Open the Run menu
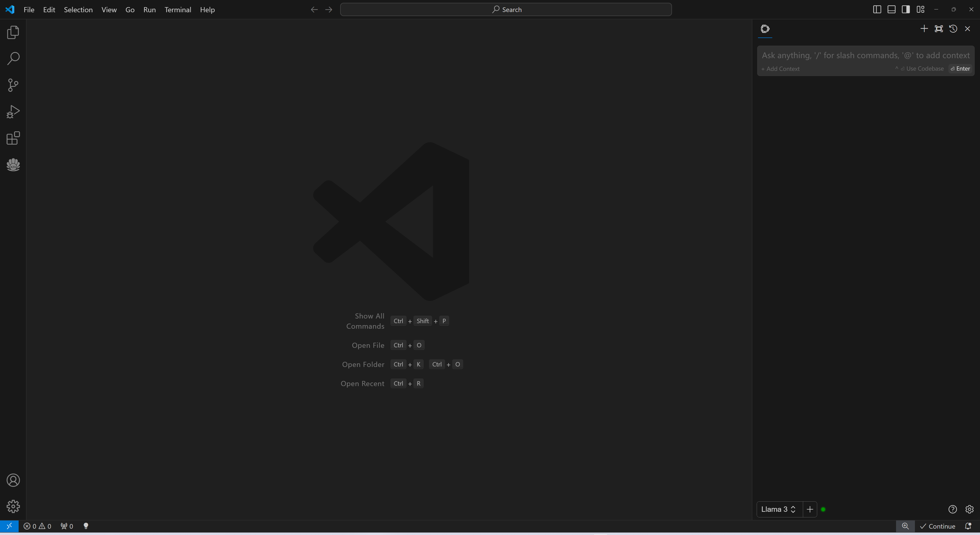The image size is (980, 535). coord(150,10)
